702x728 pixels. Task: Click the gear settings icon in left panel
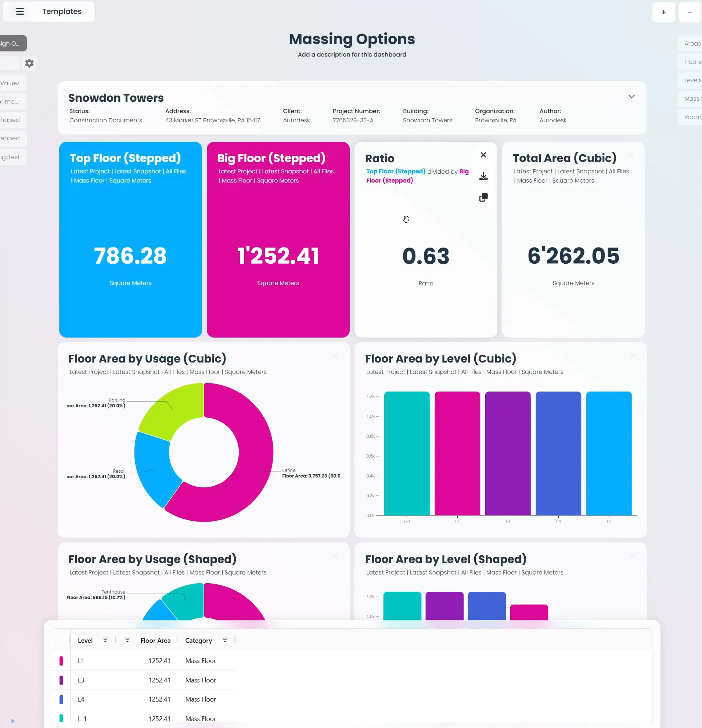[29, 63]
